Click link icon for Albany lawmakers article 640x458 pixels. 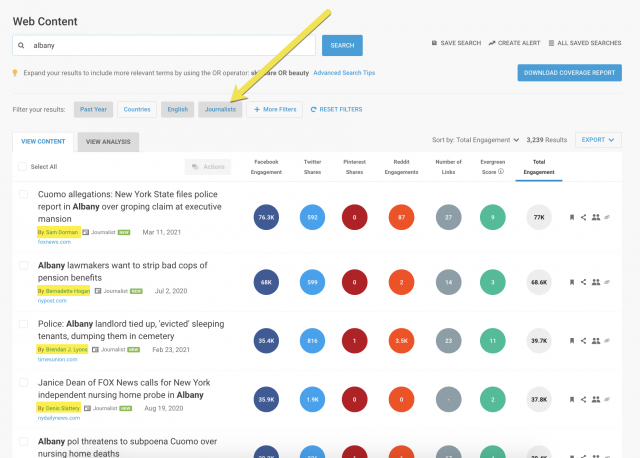[x=607, y=282]
